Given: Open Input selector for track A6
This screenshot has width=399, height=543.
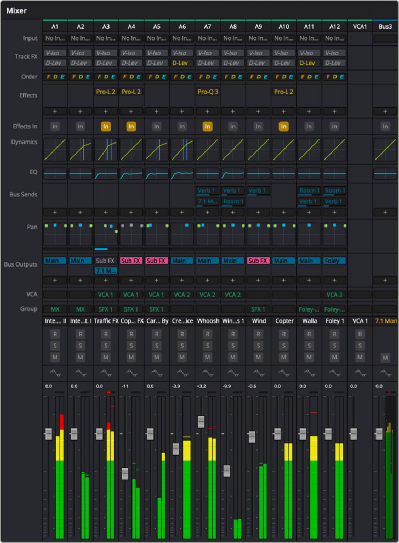Looking at the screenshot, I should [x=182, y=38].
